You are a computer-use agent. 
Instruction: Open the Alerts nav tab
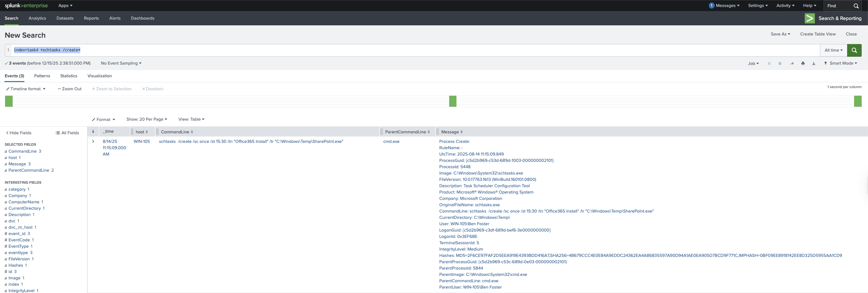pyautogui.click(x=115, y=18)
